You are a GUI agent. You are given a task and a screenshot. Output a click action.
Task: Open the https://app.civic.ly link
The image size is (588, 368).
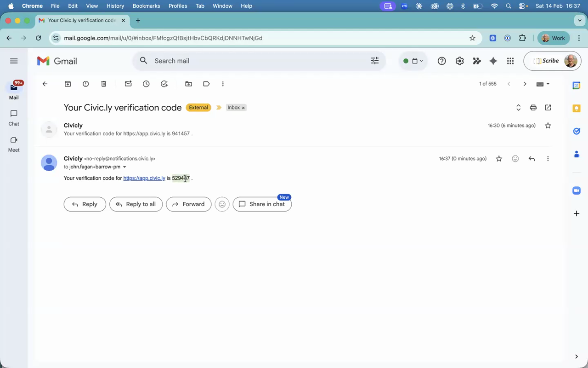tap(144, 178)
